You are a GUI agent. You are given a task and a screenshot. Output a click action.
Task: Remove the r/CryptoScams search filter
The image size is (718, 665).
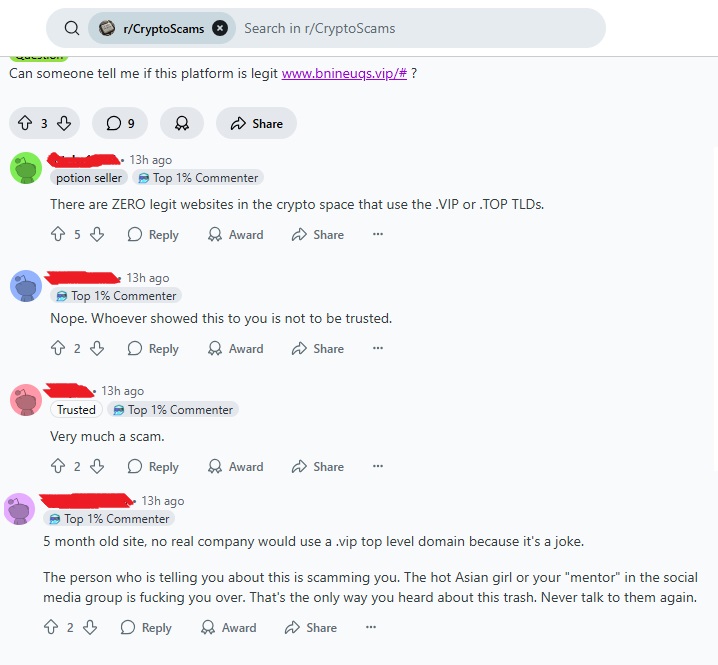click(x=220, y=28)
